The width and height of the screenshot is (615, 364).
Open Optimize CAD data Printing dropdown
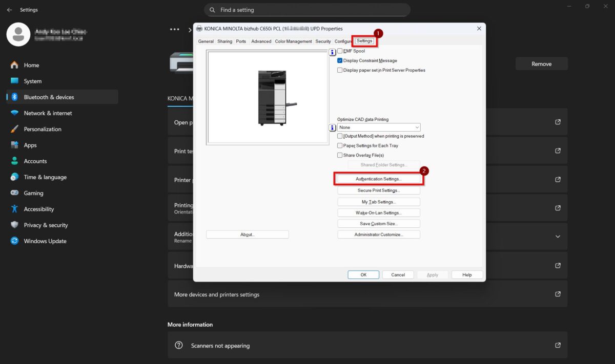(x=379, y=127)
